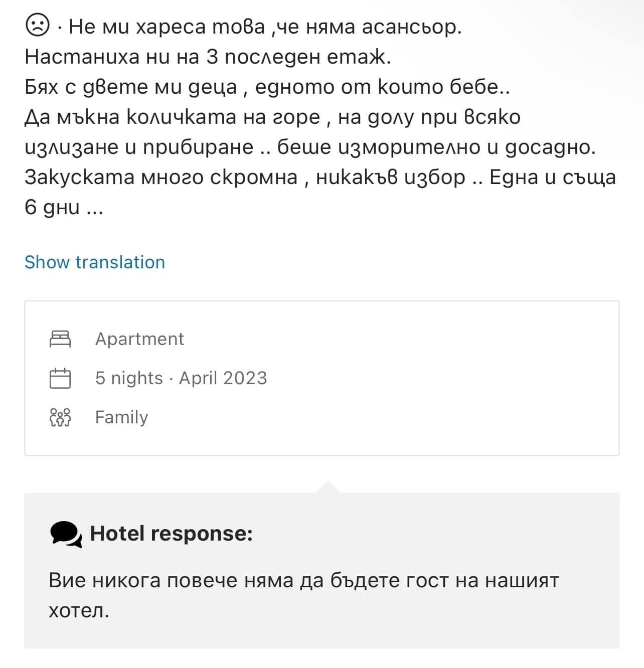Click the "5 nights" stay length text

click(129, 378)
